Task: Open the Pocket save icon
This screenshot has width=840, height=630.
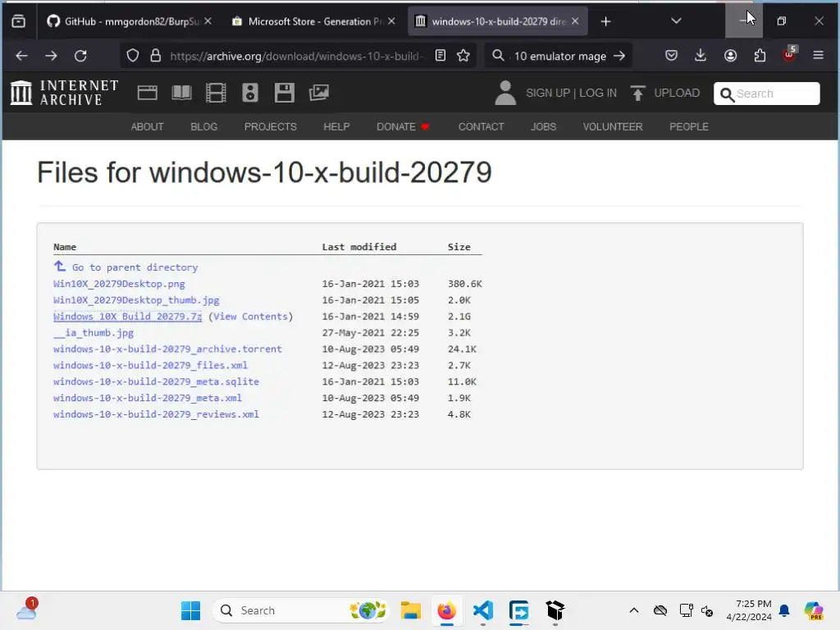Action: click(x=671, y=56)
